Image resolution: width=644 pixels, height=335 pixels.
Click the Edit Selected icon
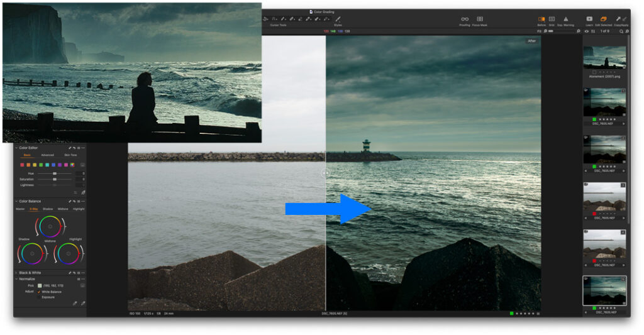[x=604, y=19]
